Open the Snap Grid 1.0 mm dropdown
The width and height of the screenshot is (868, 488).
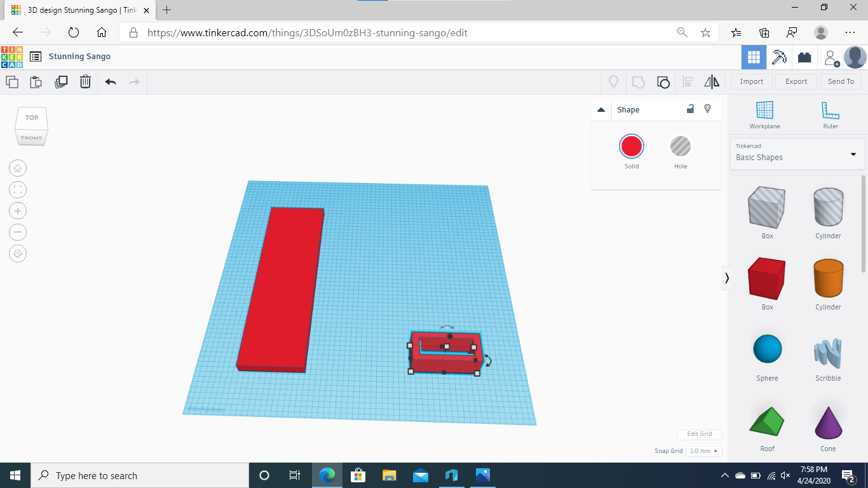(x=703, y=451)
